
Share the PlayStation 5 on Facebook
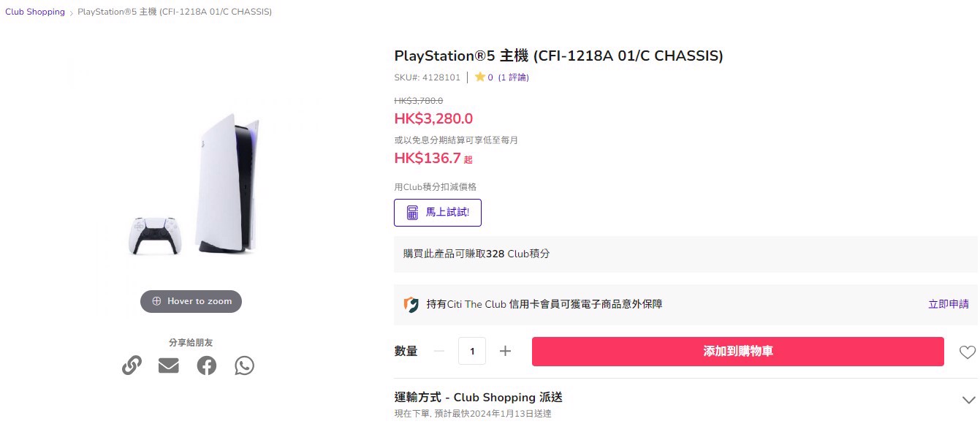[207, 365]
